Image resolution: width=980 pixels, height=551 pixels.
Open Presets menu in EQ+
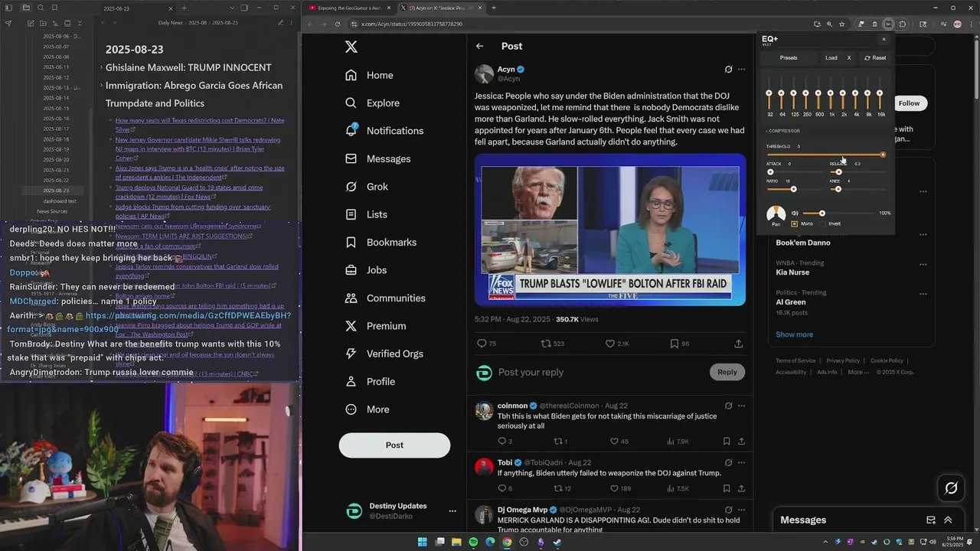point(789,58)
